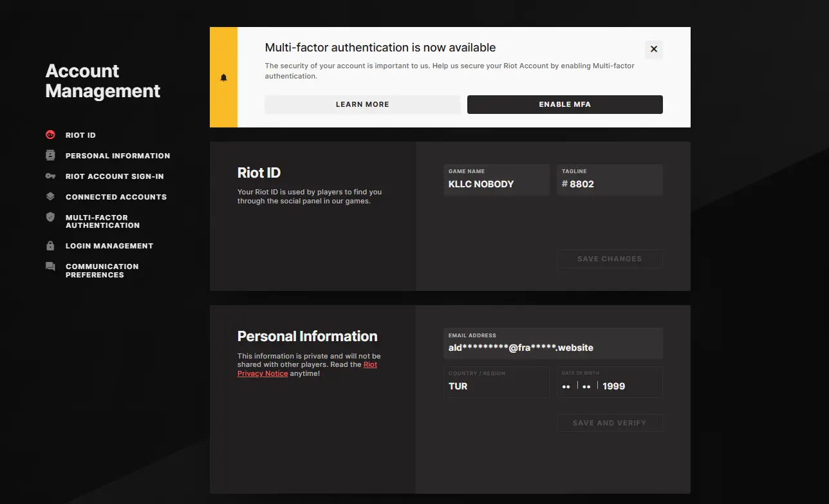This screenshot has width=829, height=504.
Task: Open the Riot ID sidebar section
Action: point(80,135)
